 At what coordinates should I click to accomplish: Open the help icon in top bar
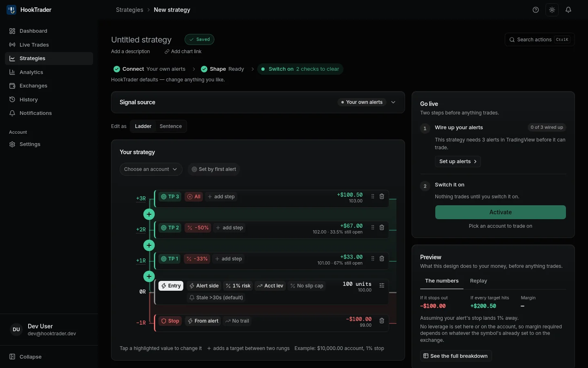[536, 10]
